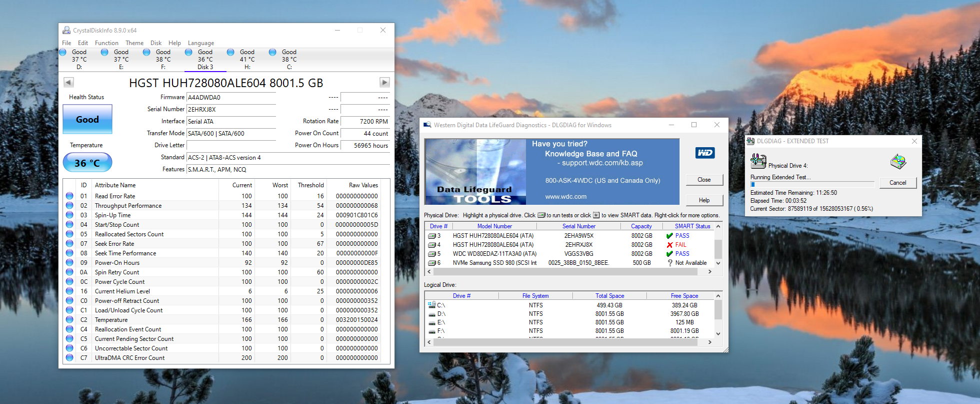Click the E:\ logical drive icon
Viewport: 980px width, 404px height.
tap(431, 322)
